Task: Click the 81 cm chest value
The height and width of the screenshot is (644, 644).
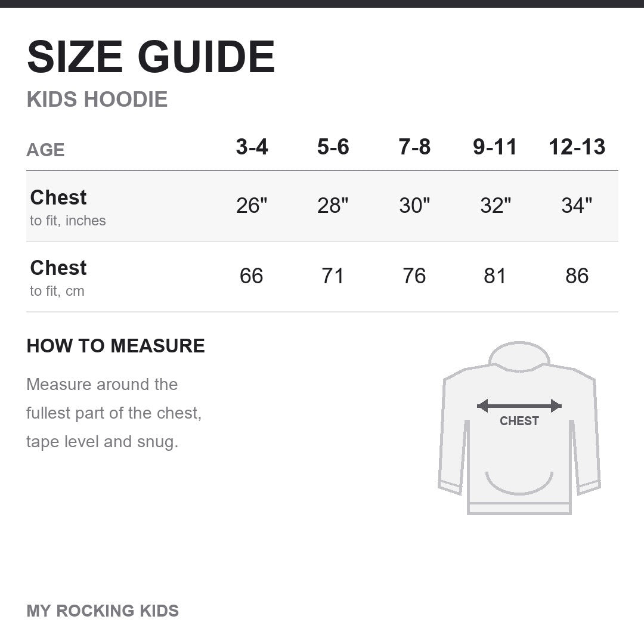Action: [495, 275]
